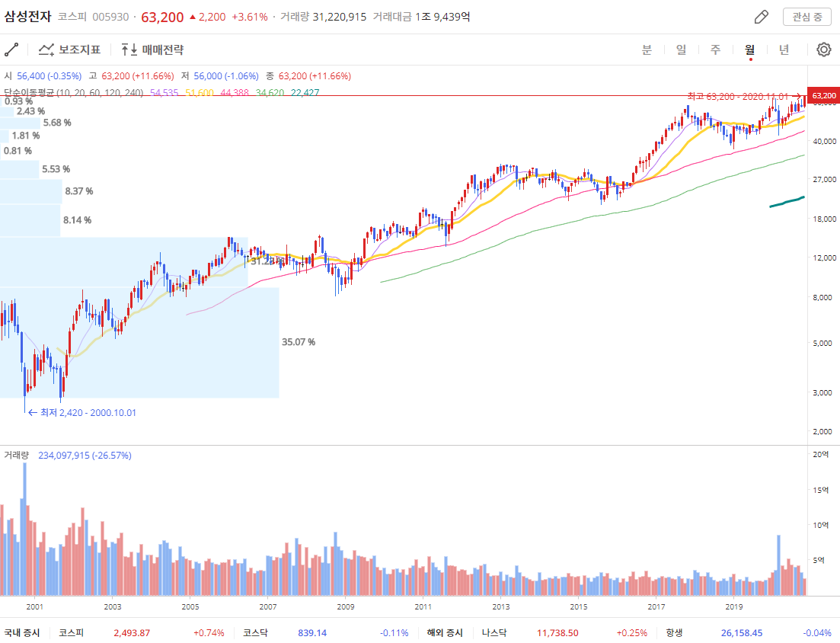
Task: Click the 22,427 240-period MA value
Action: (305, 93)
